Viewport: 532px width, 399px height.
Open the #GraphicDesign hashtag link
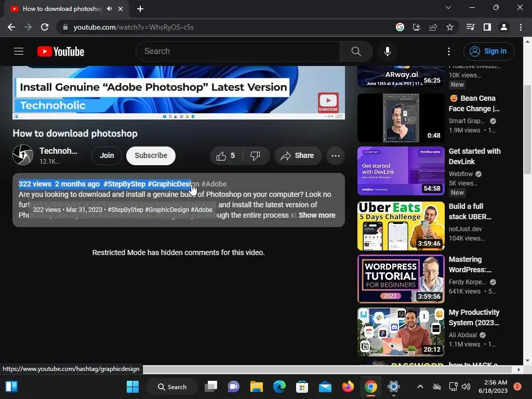coord(174,184)
